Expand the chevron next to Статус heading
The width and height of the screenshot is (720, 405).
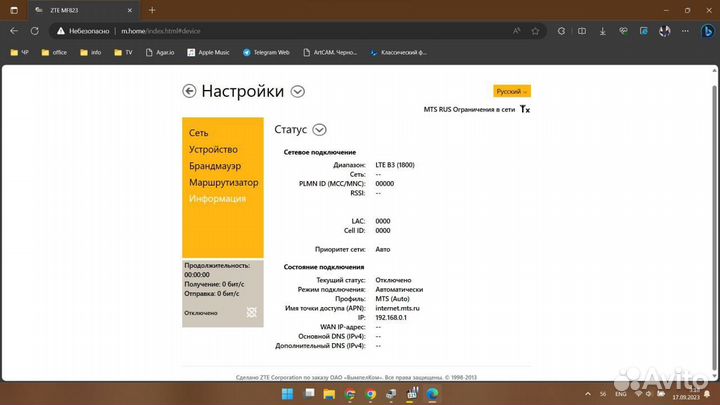(319, 130)
